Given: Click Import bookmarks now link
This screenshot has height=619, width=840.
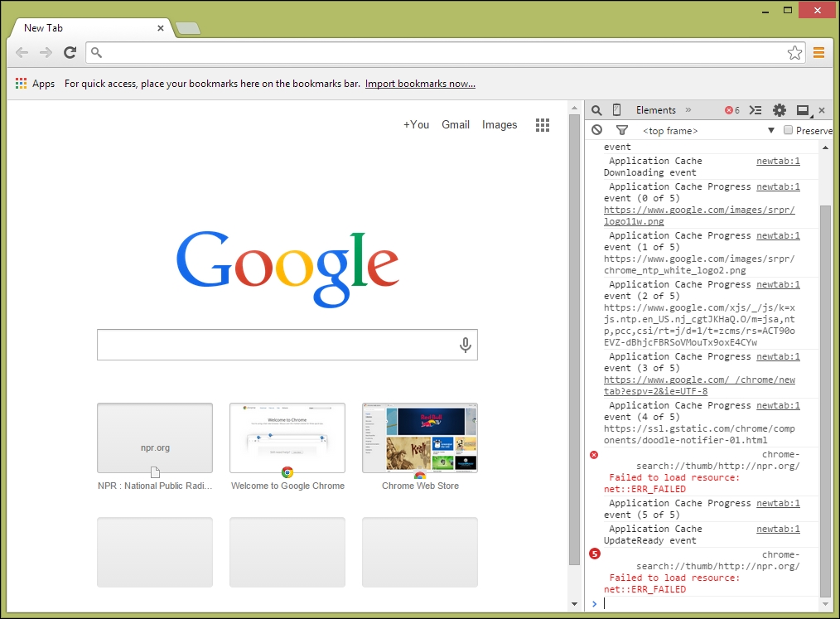Looking at the screenshot, I should click(x=420, y=84).
